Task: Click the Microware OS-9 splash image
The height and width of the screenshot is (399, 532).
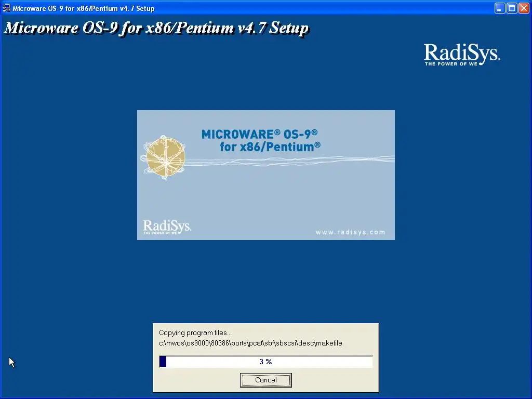Action: (x=265, y=175)
